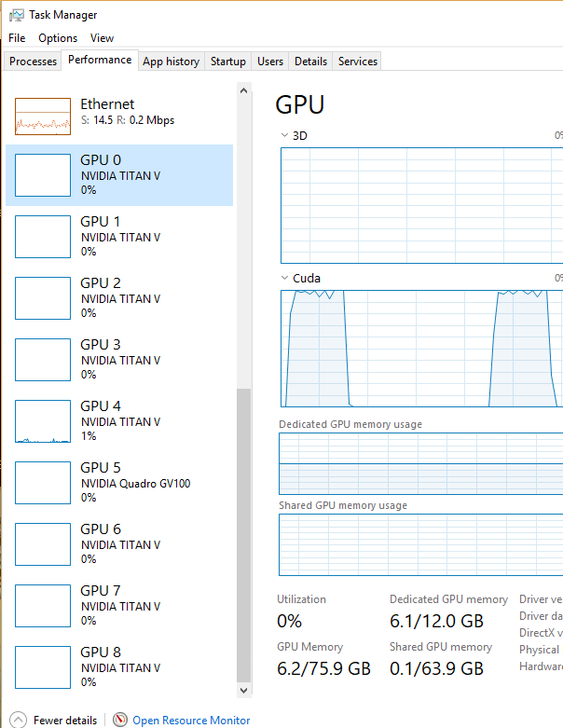This screenshot has width=563, height=728.
Task: Switch to the Services tab
Action: tap(358, 62)
